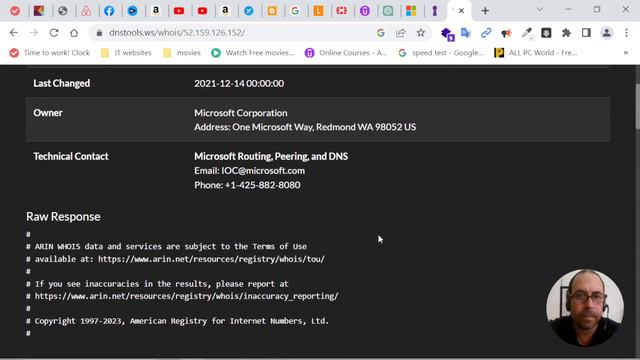Open the Google Translate extension
The width and height of the screenshot is (640, 360).
pyautogui.click(x=466, y=33)
